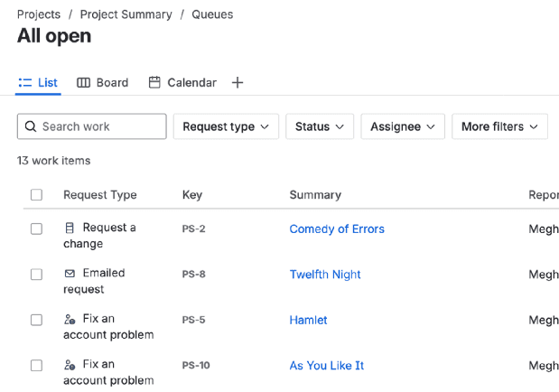This screenshot has height=392, width=559.
Task: Focus the Search work input field
Action: click(x=101, y=126)
